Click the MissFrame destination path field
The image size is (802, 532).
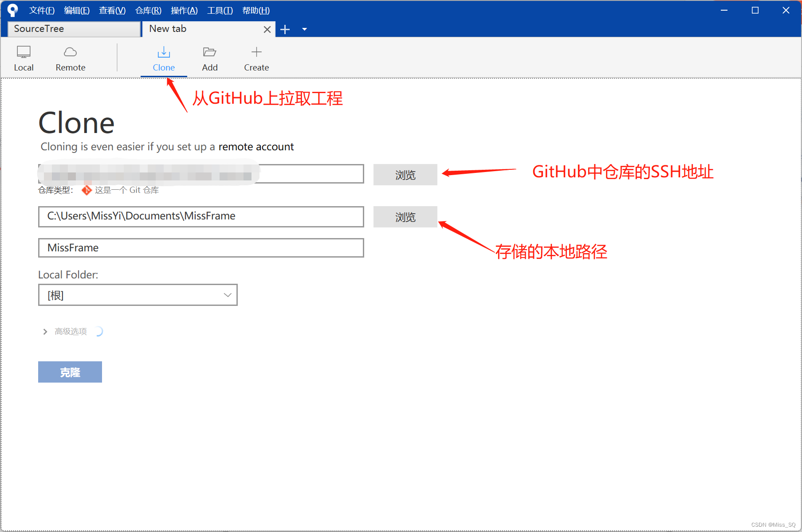coord(200,216)
